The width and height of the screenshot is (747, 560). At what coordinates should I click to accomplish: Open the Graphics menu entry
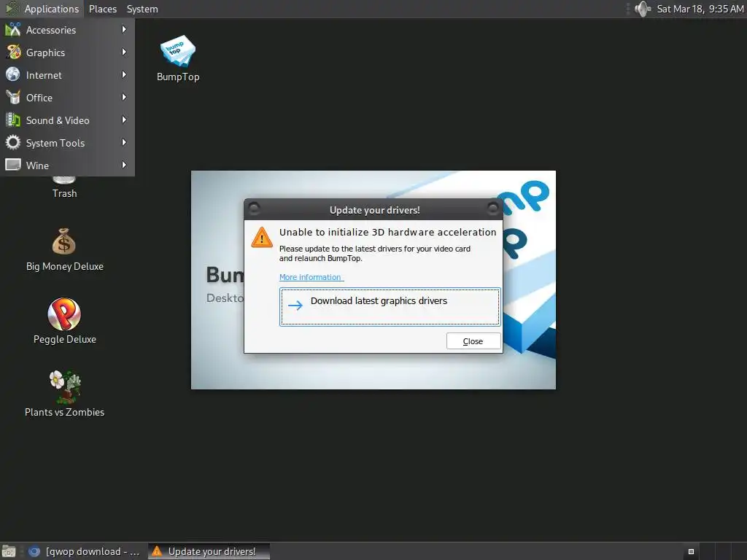click(67, 52)
